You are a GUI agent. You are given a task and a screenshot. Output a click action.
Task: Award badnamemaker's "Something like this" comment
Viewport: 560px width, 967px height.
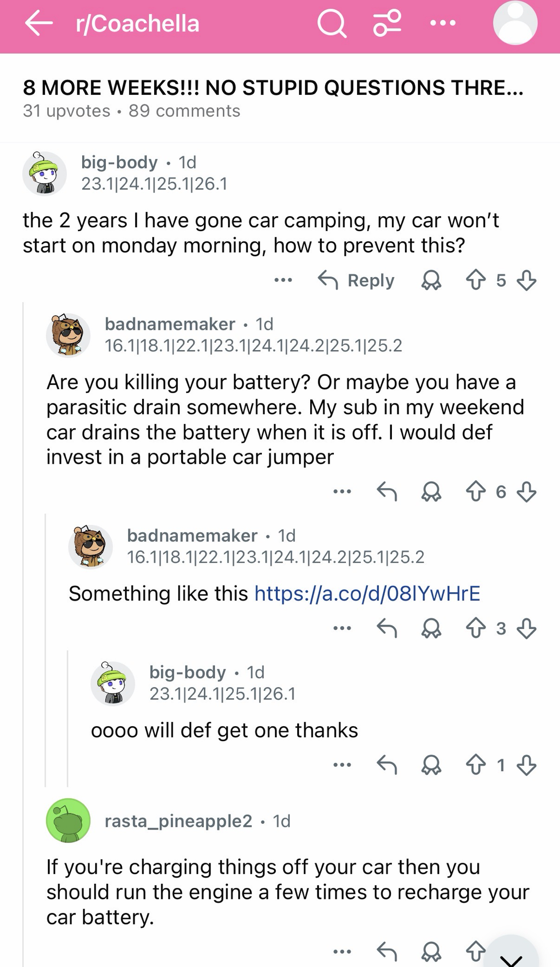click(431, 629)
